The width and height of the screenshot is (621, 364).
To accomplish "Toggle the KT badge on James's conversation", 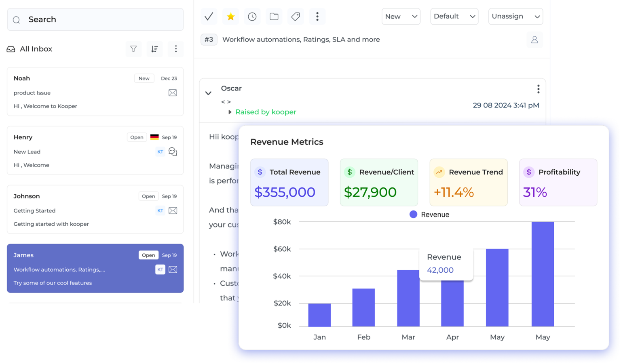I will pos(160,269).
